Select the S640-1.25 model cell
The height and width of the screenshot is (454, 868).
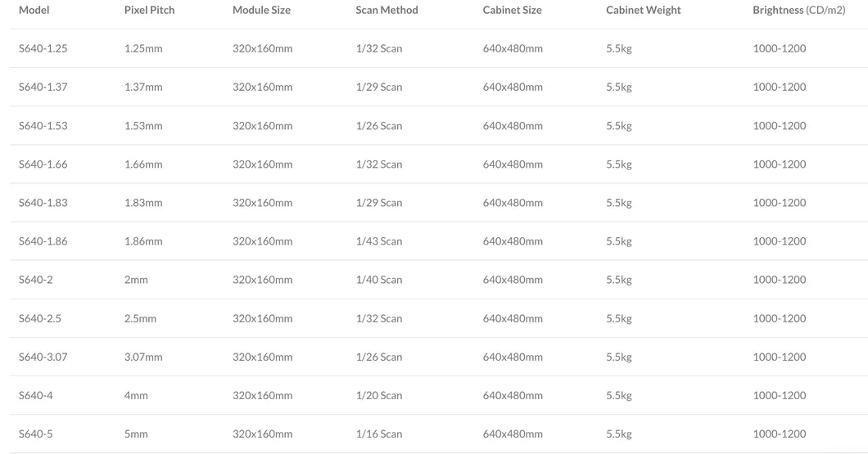pyautogui.click(x=43, y=48)
